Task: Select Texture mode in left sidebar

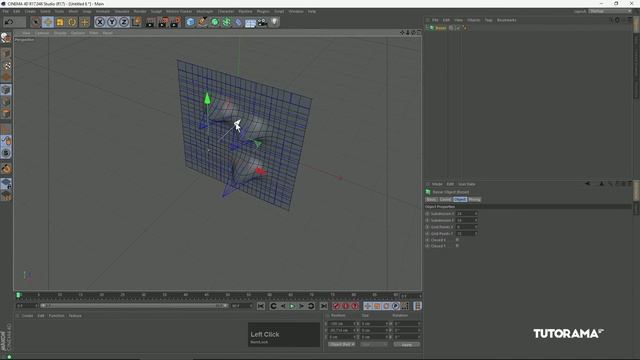Action: tap(6, 65)
